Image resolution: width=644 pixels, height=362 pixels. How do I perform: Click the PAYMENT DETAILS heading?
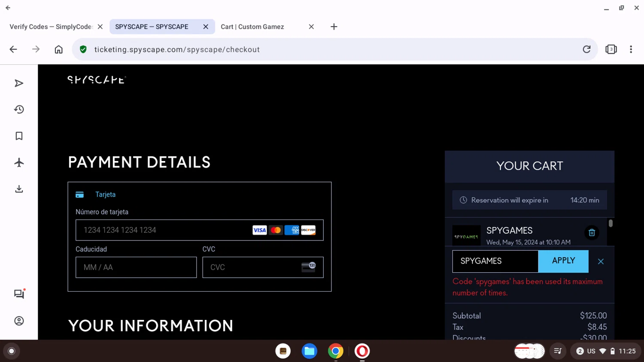coord(139,162)
